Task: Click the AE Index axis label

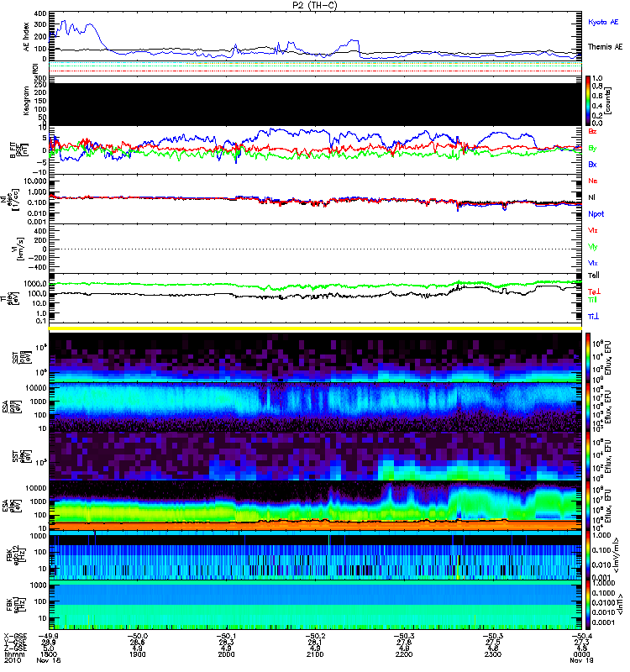Action: 27,37
